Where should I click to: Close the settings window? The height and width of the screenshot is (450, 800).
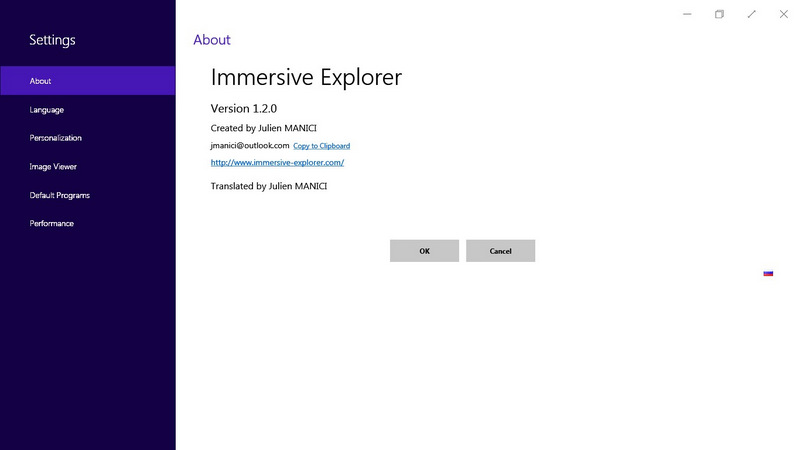click(784, 14)
